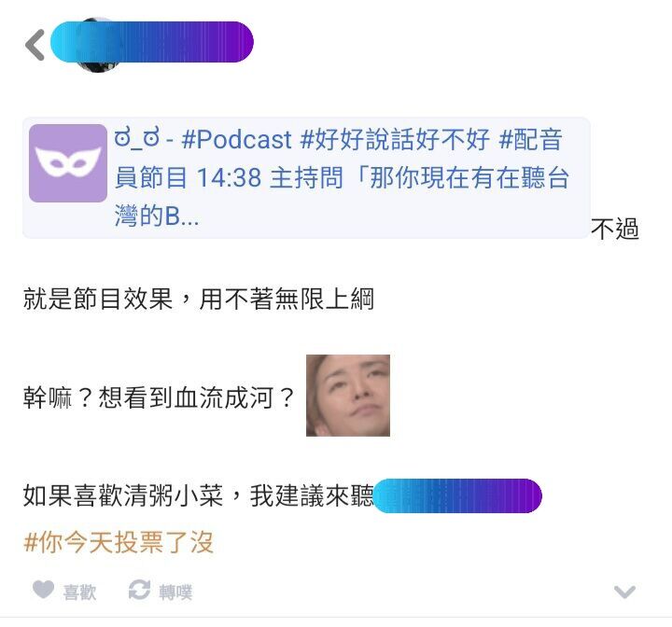Viewport: 672px width, 627px height.
Task: Click the text 如果喜歡清粥小菜
Action: pos(123,495)
